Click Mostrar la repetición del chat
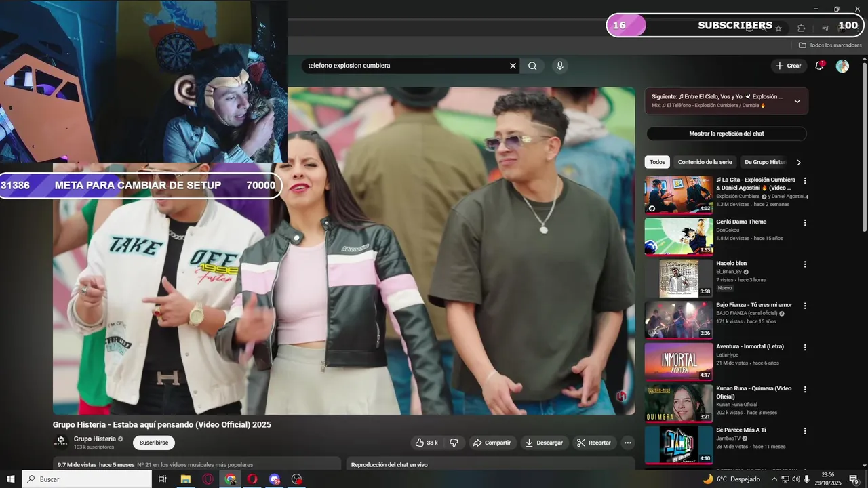Viewport: 868px width, 488px height. [x=726, y=134]
